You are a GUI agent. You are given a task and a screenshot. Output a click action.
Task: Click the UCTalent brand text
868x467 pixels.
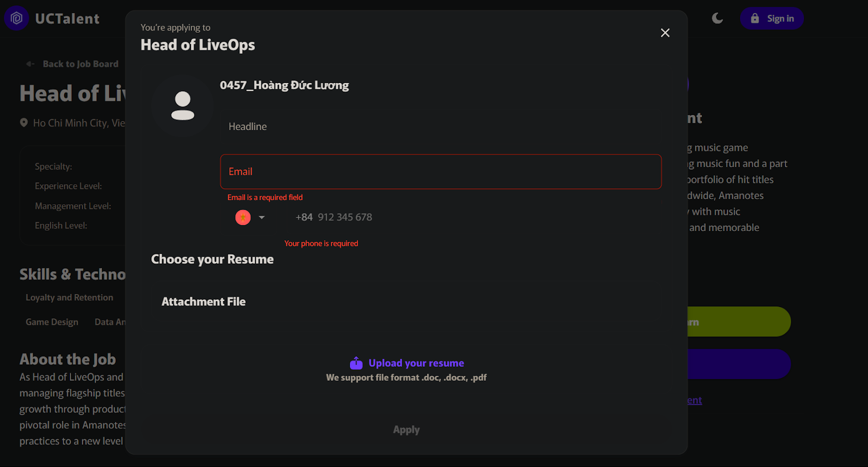pos(67,19)
